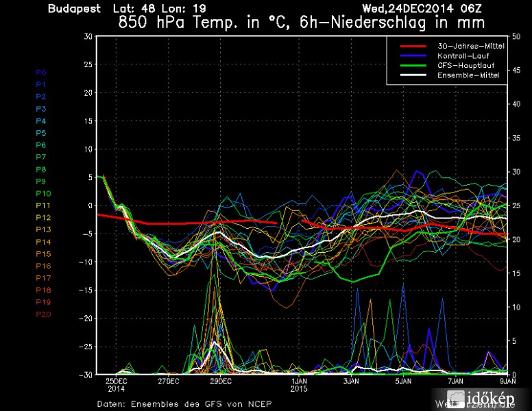Screen dimensions: 532x411
Task: Click the 9JAN date axis label
Action: click(x=507, y=381)
